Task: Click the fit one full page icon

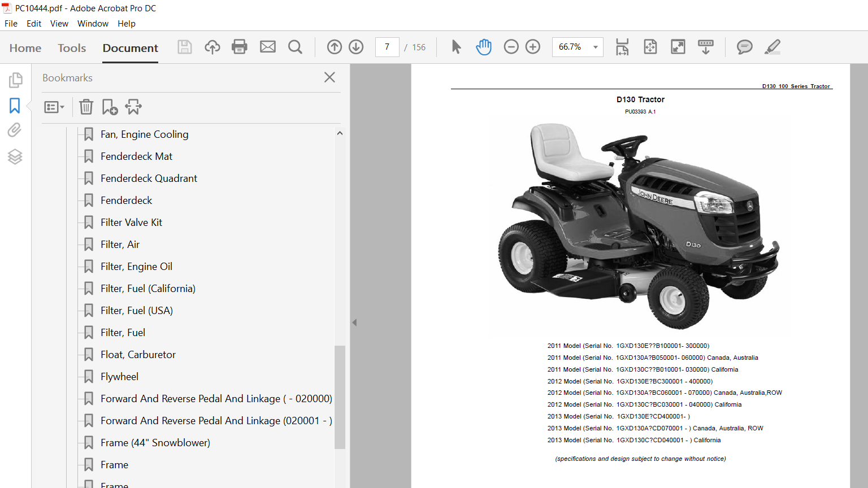Action: 650,47
